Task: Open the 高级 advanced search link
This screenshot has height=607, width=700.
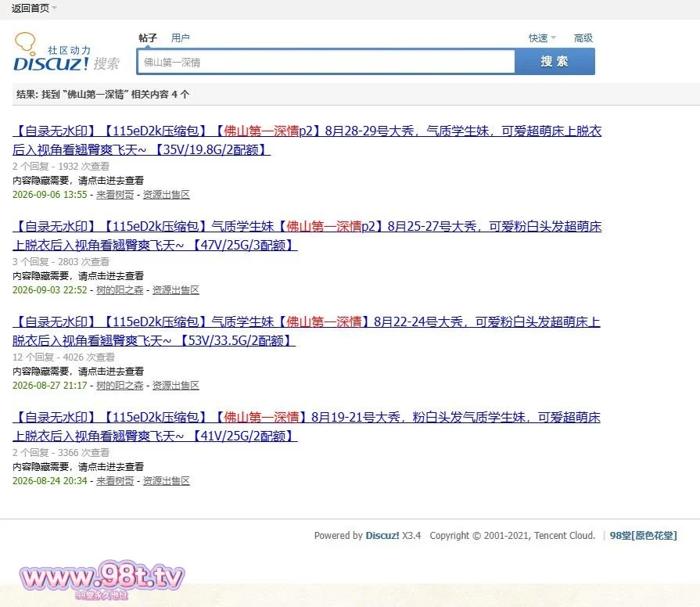Action: click(x=583, y=38)
